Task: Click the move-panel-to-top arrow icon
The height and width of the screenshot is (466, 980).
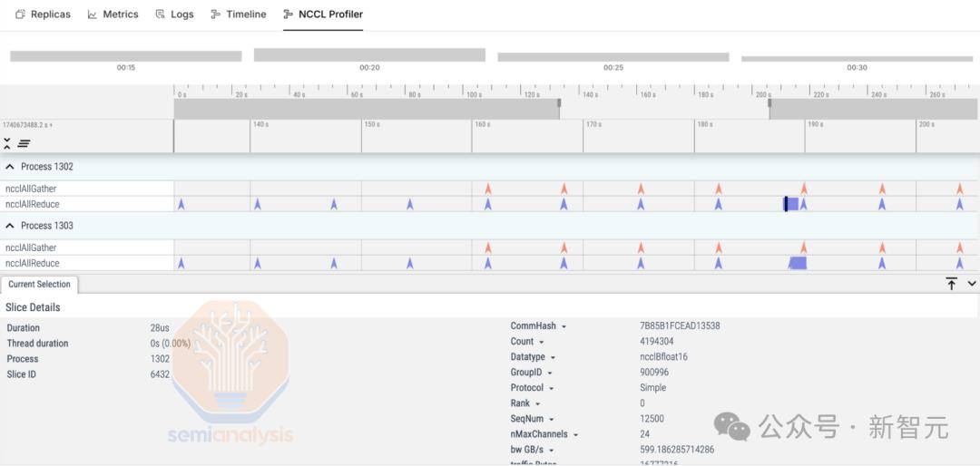Action: (x=951, y=284)
